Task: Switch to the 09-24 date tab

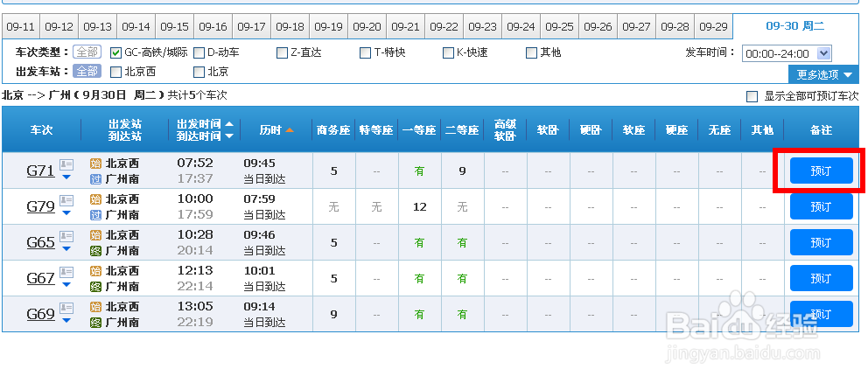Action: pyautogui.click(x=521, y=26)
